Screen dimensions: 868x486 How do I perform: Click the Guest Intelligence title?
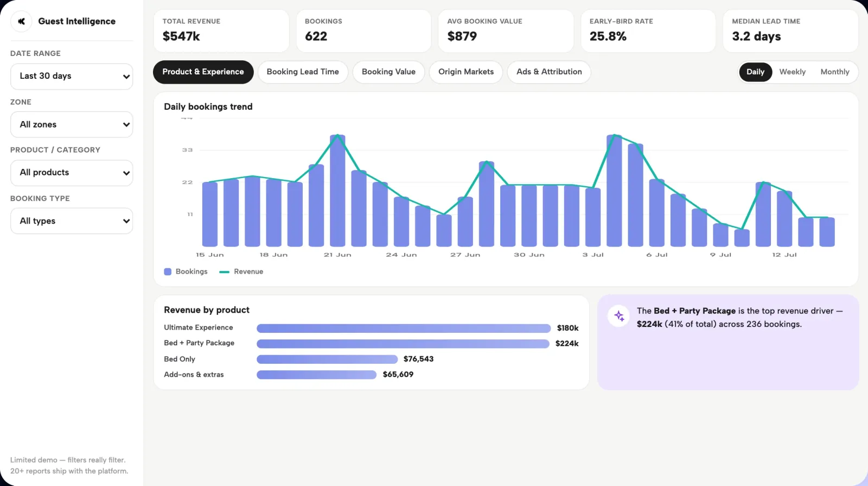point(77,21)
